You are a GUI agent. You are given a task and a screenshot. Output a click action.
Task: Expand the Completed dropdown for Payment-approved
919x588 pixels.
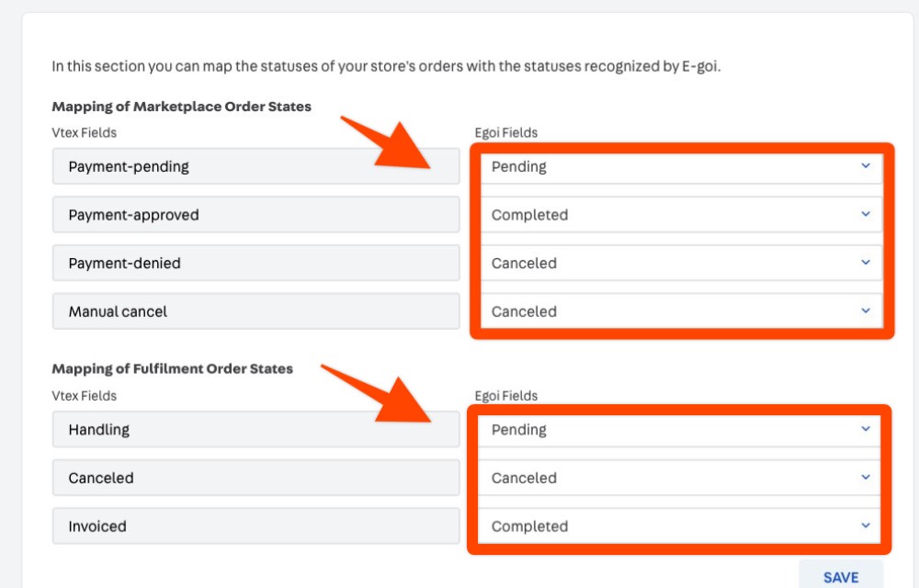680,215
